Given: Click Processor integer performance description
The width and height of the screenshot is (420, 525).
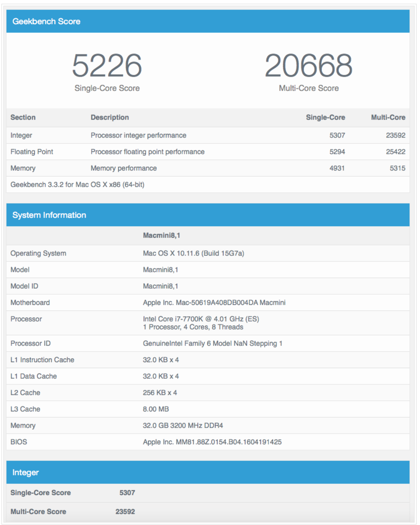Looking at the screenshot, I should [x=138, y=135].
